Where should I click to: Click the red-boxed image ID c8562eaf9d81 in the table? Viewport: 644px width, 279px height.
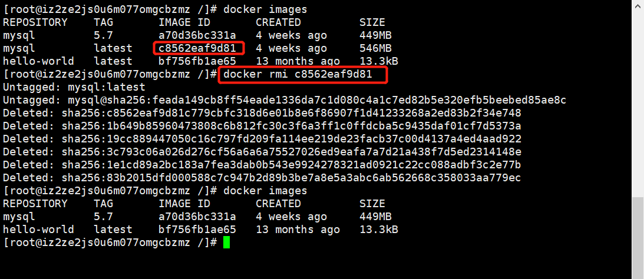pyautogui.click(x=199, y=48)
